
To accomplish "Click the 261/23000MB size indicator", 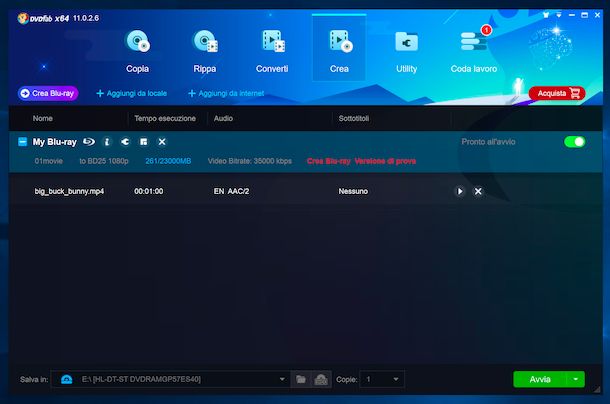I will coord(168,161).
